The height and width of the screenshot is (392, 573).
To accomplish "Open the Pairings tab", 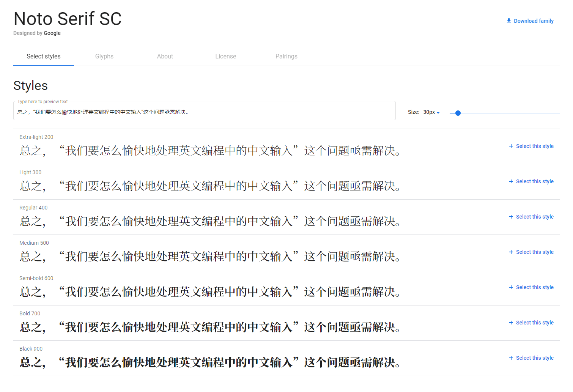I will [x=286, y=56].
